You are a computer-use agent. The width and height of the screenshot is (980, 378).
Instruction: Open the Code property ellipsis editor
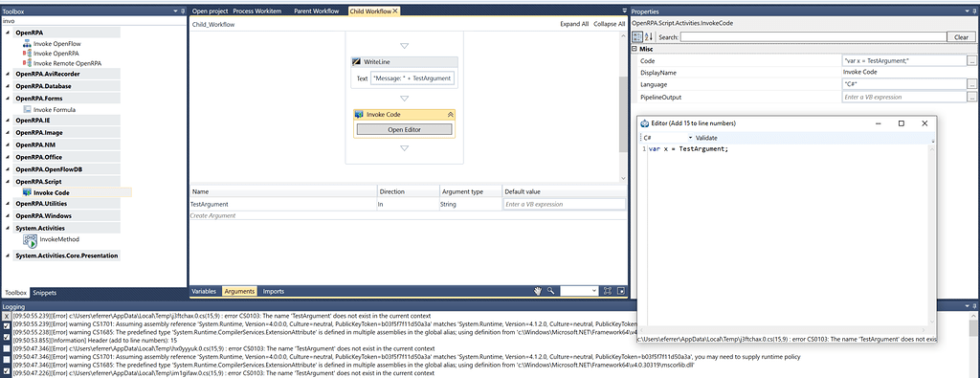[971, 60]
